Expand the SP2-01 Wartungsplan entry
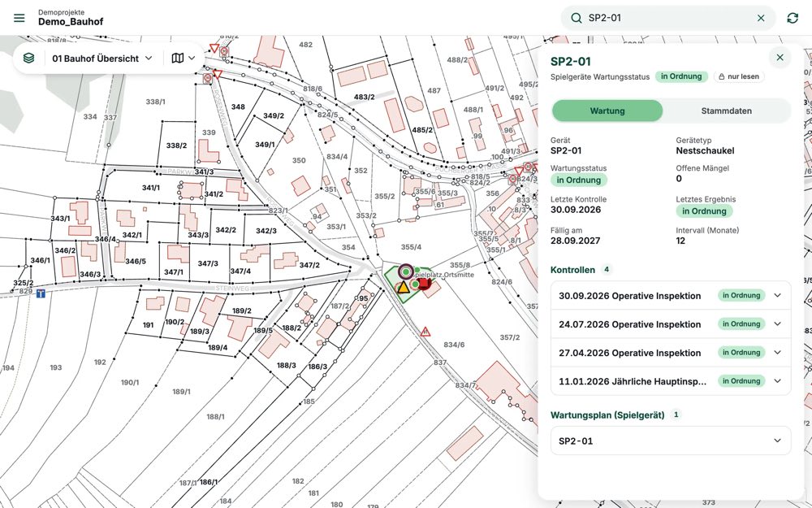Screen dimensions: 812x508 coord(671,441)
